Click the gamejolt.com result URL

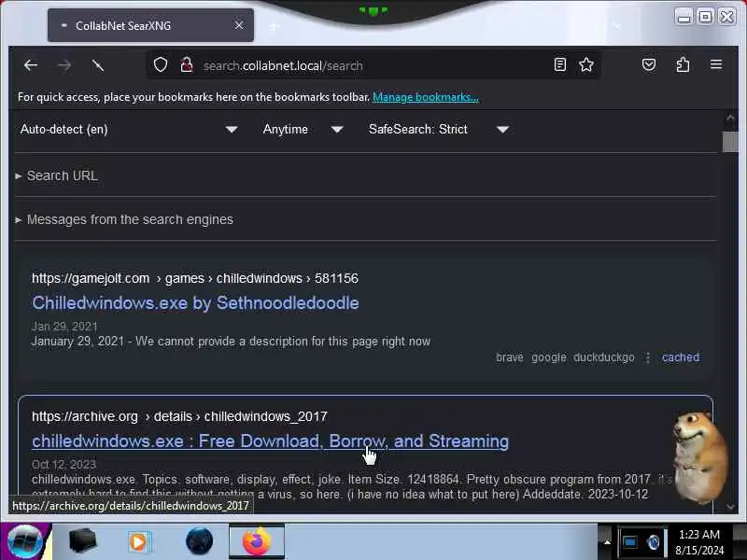coord(195,278)
